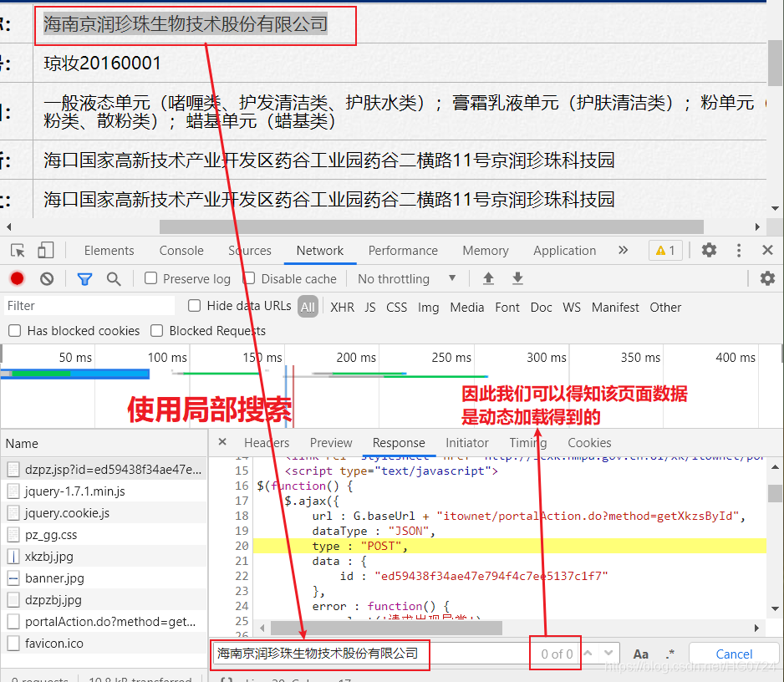
Task: Toggle device toolbar icon
Action: click(x=45, y=250)
